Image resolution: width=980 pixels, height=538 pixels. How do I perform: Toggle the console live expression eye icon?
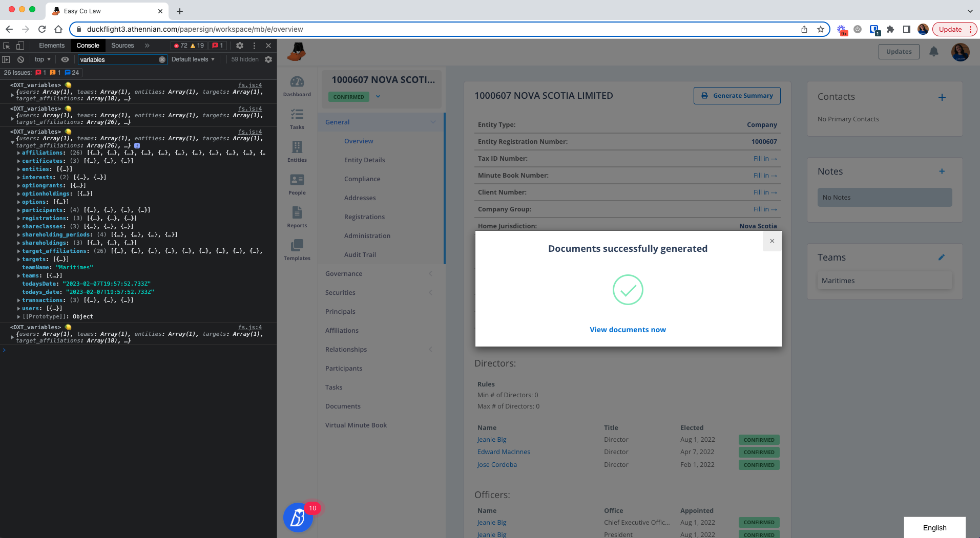point(65,59)
